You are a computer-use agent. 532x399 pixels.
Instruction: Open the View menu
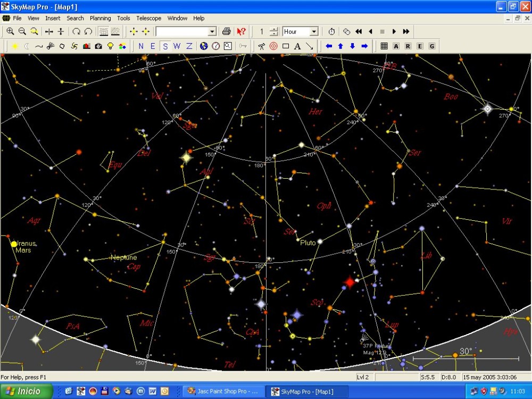33,18
